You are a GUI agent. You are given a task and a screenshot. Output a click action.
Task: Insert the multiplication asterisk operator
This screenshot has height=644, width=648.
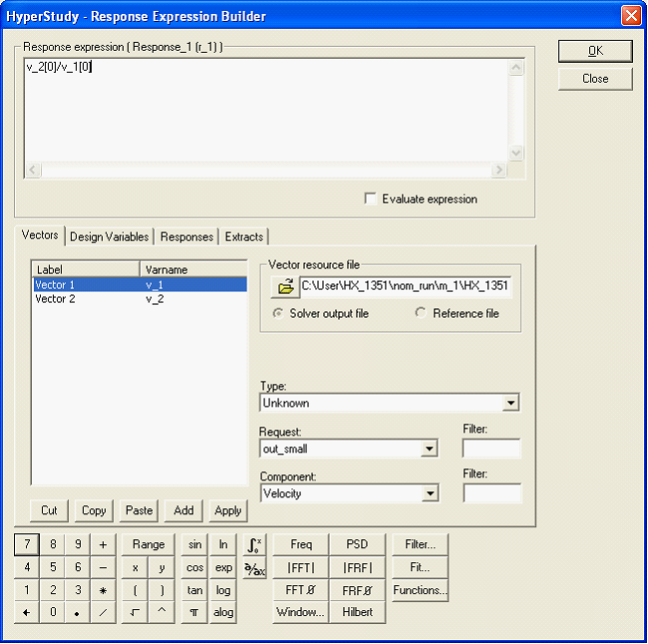point(103,590)
